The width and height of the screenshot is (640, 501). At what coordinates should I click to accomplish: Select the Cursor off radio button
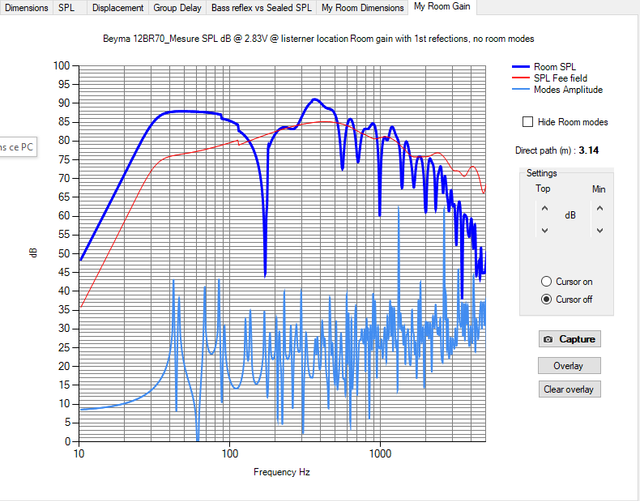(x=546, y=299)
